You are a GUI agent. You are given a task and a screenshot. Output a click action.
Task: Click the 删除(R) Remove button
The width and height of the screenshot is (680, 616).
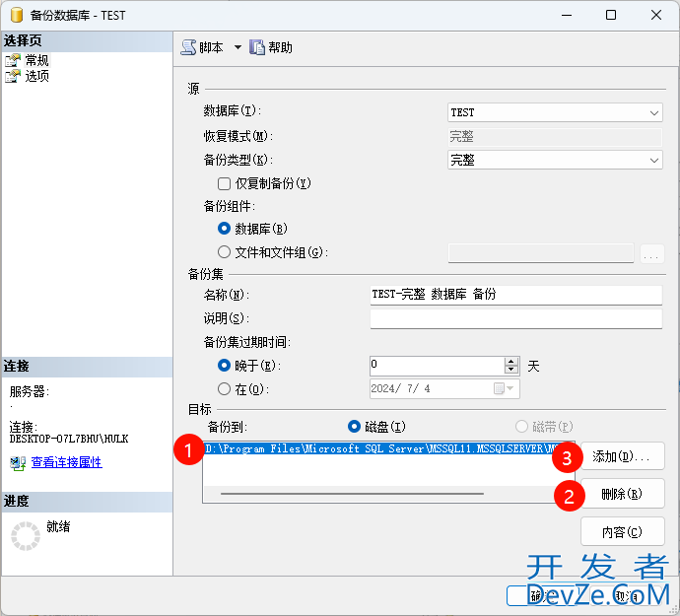pyautogui.click(x=622, y=494)
